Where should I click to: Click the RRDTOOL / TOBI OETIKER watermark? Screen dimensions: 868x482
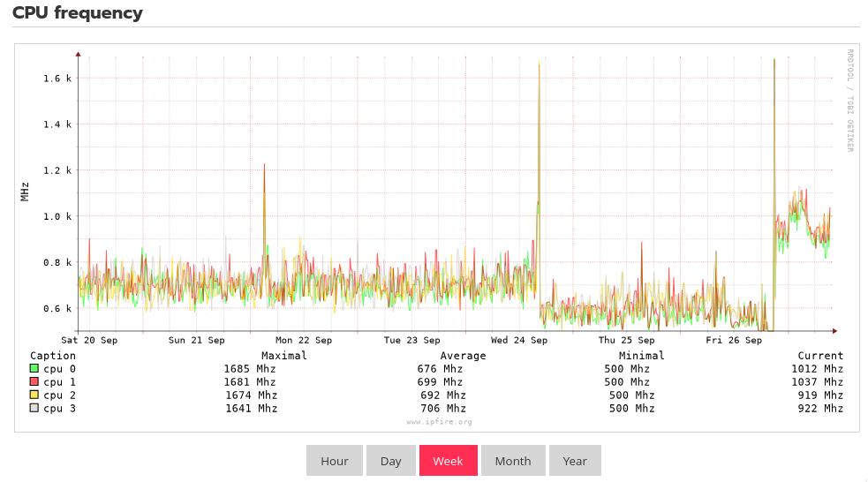pyautogui.click(x=850, y=101)
